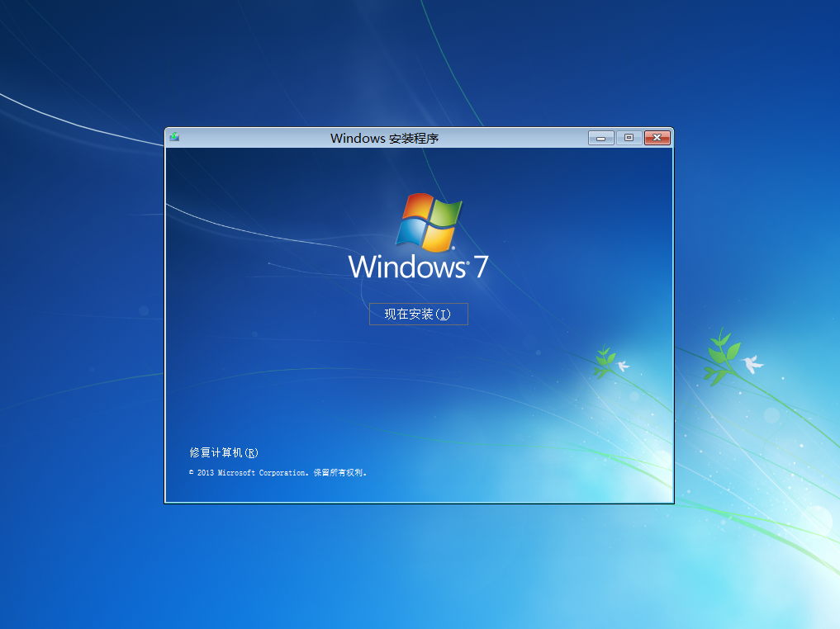
Task: Close the Windows 安装程序 setup window
Action: pyautogui.click(x=657, y=138)
